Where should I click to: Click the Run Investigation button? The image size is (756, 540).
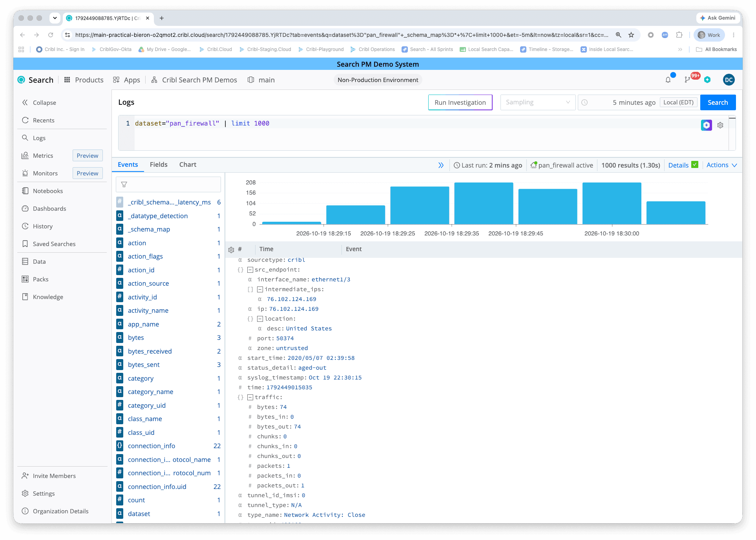460,102
